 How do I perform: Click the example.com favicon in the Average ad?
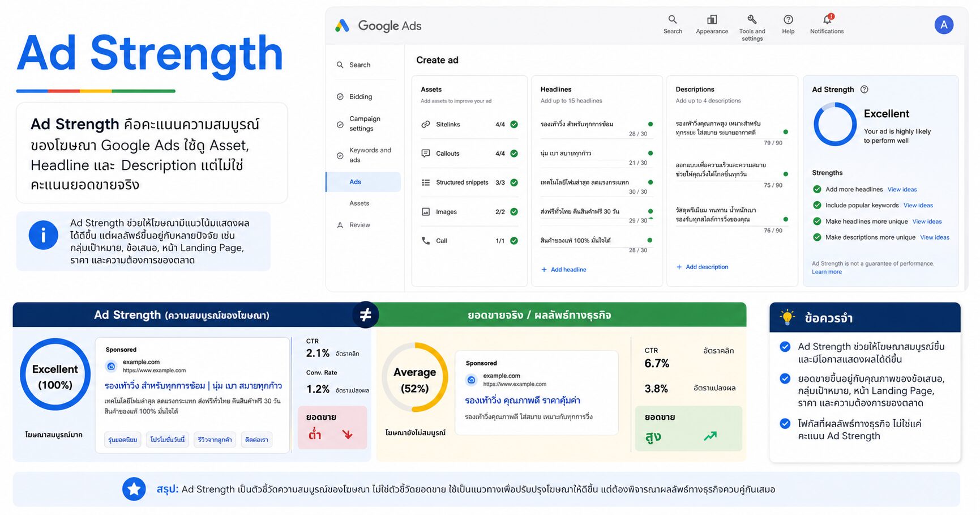click(471, 380)
